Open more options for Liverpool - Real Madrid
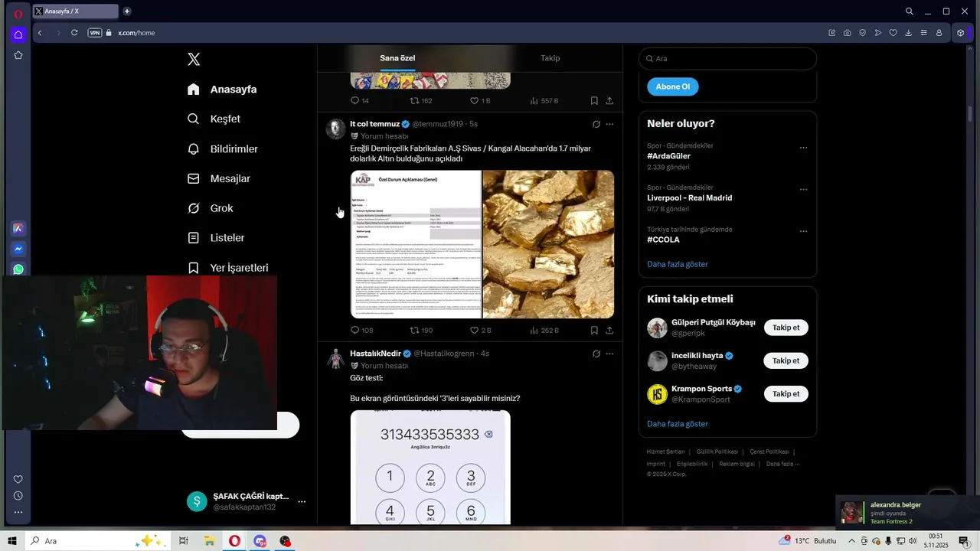The height and width of the screenshot is (551, 980). [803, 189]
